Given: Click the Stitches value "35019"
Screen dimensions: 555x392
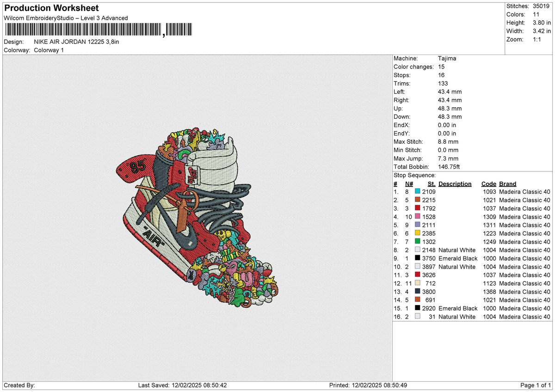Looking at the screenshot, I should tap(542, 6).
